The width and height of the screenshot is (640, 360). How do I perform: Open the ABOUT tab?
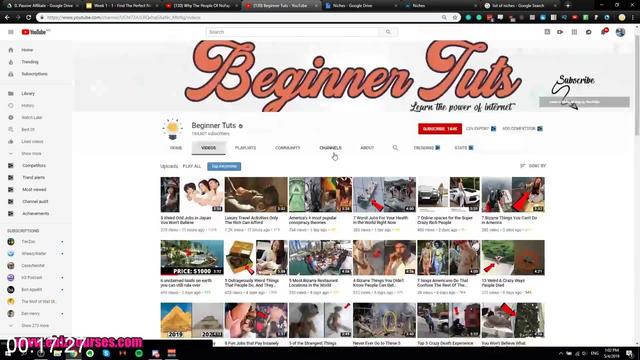[x=367, y=148]
